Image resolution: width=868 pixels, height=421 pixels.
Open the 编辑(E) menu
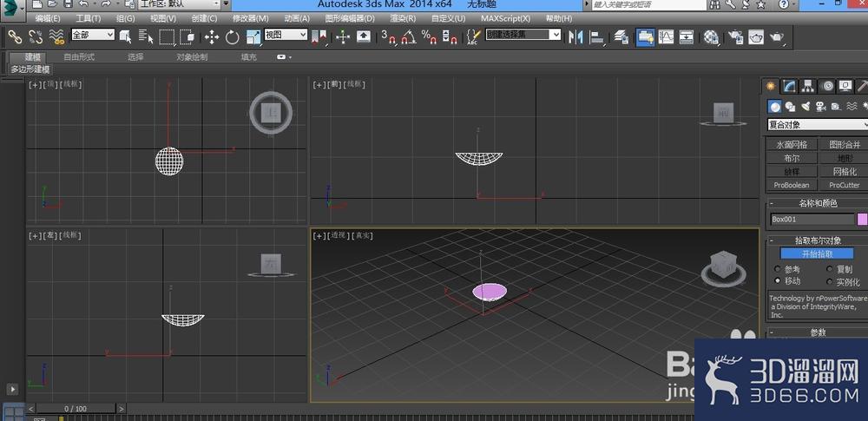(x=47, y=18)
